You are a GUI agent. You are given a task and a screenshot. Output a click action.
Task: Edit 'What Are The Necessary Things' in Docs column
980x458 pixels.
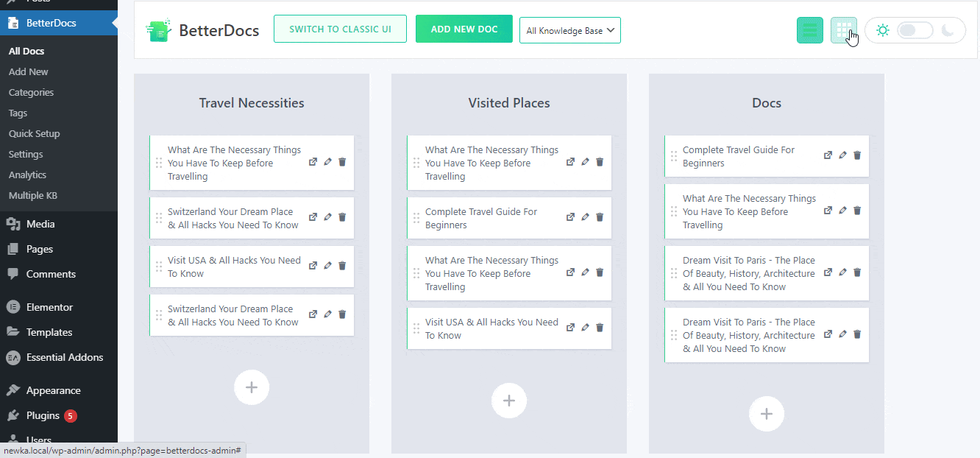click(x=842, y=211)
